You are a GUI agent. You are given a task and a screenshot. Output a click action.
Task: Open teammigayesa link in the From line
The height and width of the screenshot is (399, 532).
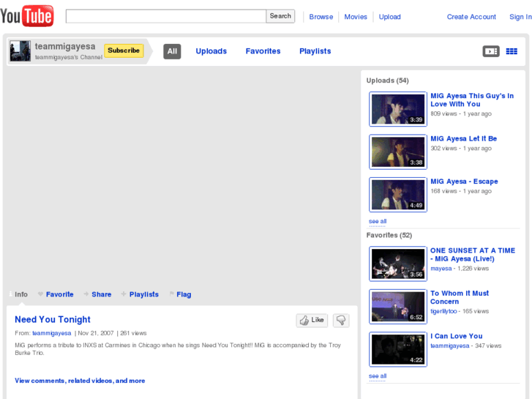point(51,333)
